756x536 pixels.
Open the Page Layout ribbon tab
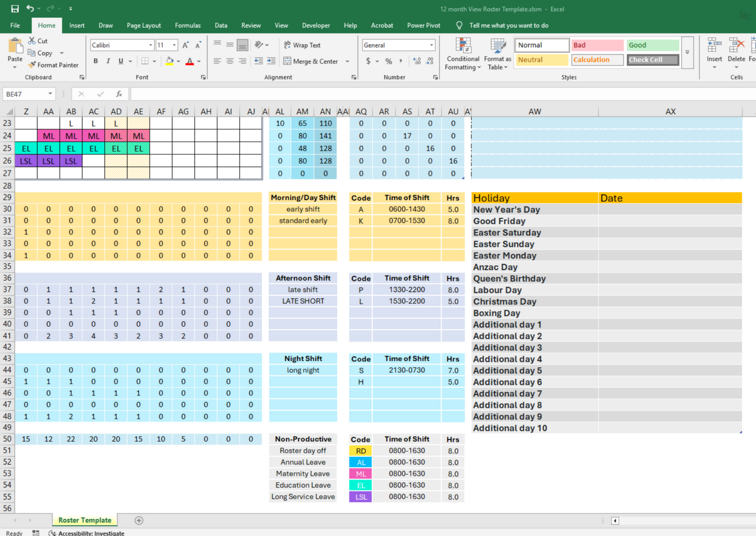click(144, 25)
